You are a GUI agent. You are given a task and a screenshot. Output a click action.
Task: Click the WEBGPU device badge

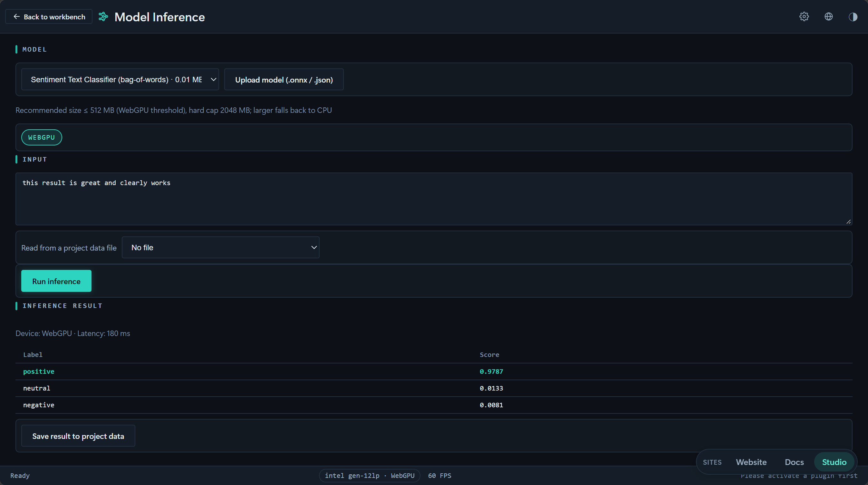[42, 137]
